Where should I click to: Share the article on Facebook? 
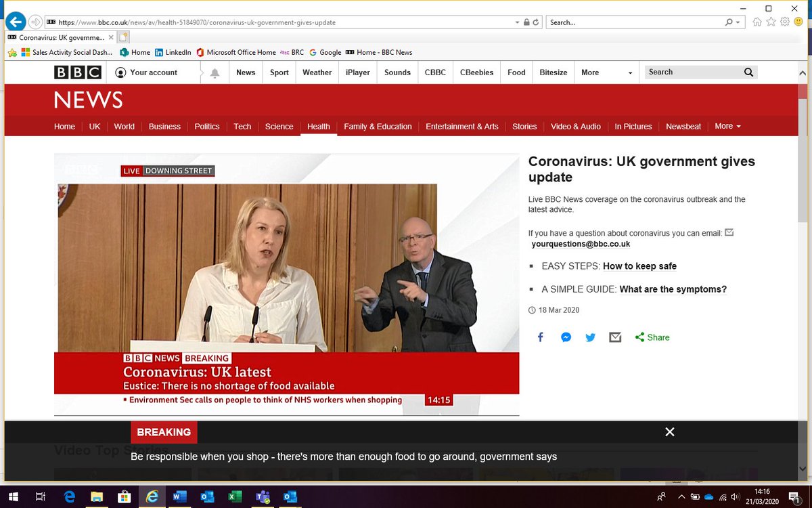[540, 337]
